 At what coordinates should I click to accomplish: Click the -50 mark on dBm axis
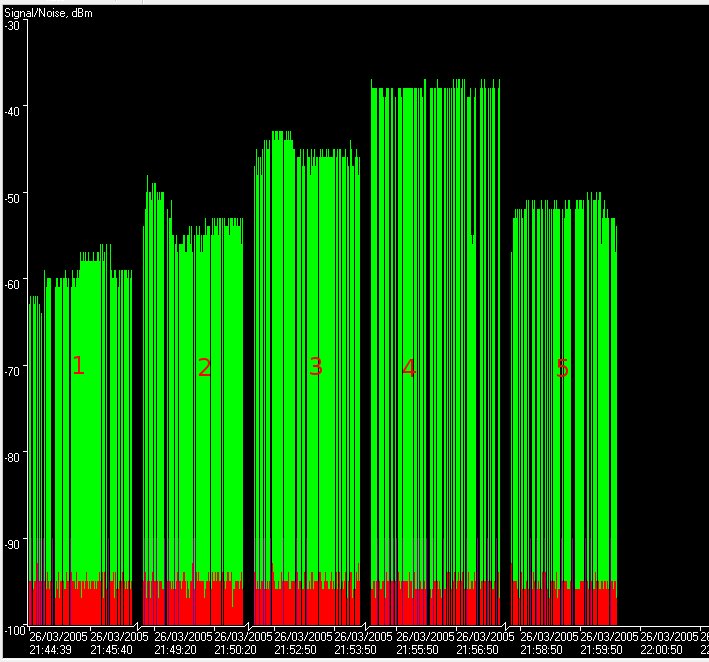pos(13,195)
